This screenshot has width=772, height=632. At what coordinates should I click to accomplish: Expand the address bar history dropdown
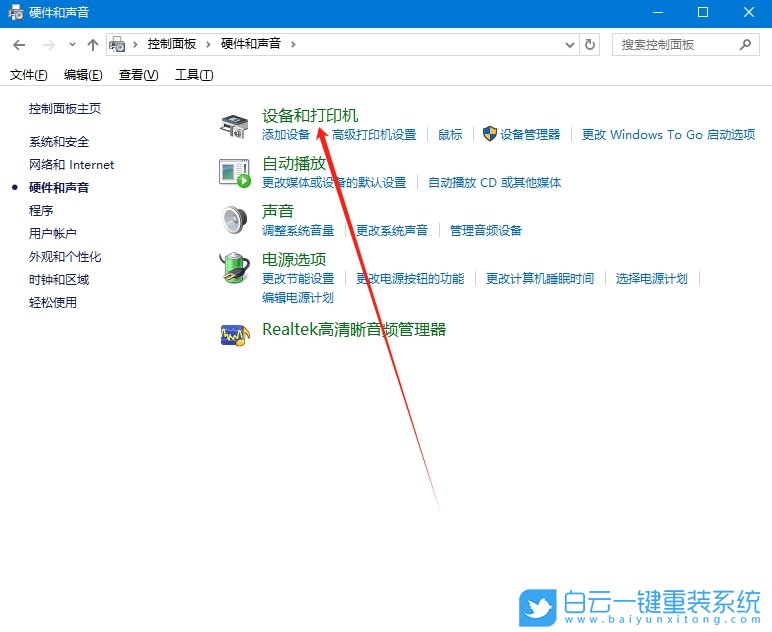tap(570, 45)
